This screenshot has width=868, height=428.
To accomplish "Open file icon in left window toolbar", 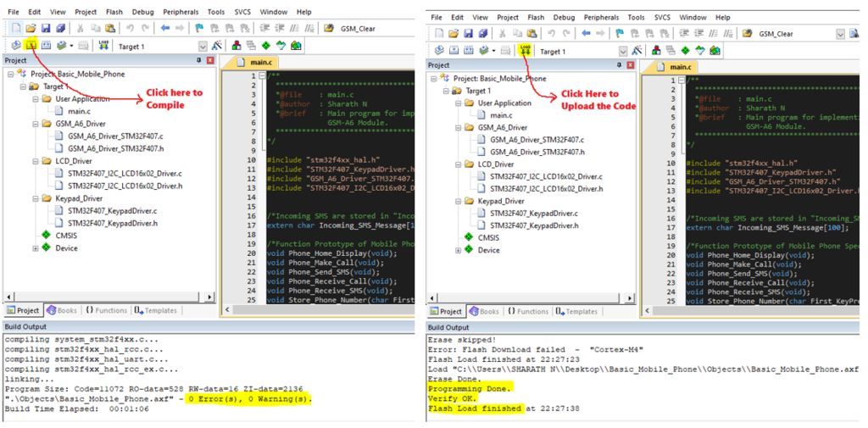I will coord(31,28).
